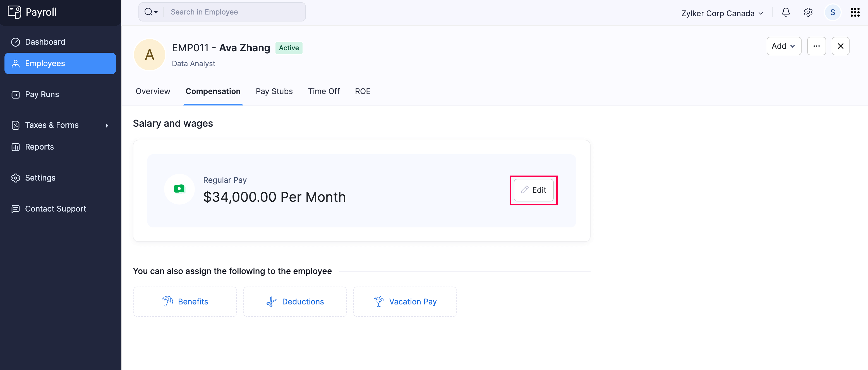This screenshot has width=868, height=370.
Task: Open the more options ellipsis menu
Action: point(817,46)
